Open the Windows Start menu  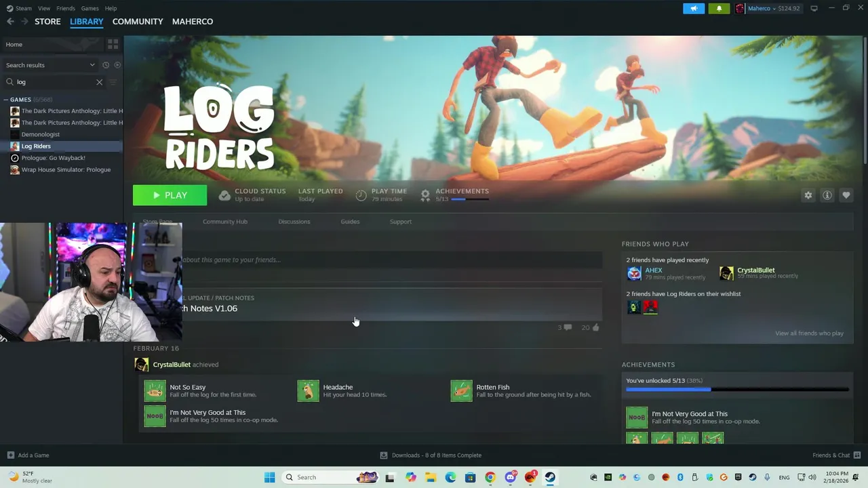pos(269,477)
